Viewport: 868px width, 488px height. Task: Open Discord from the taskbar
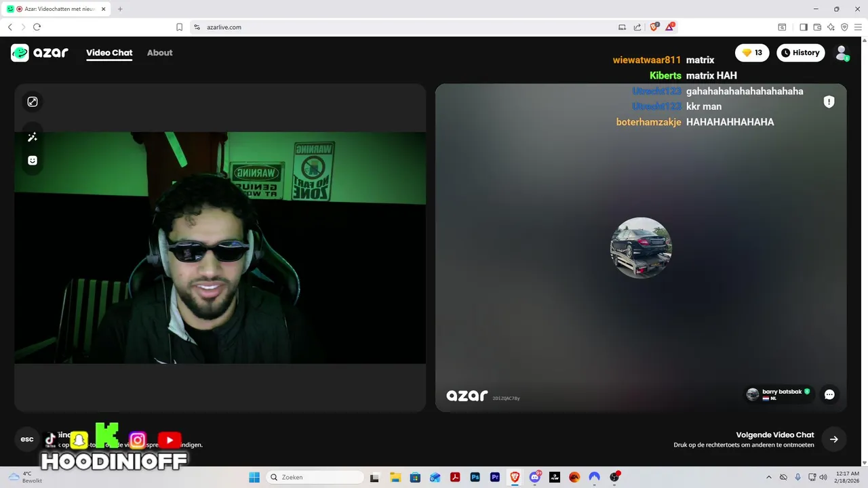pos(534,477)
